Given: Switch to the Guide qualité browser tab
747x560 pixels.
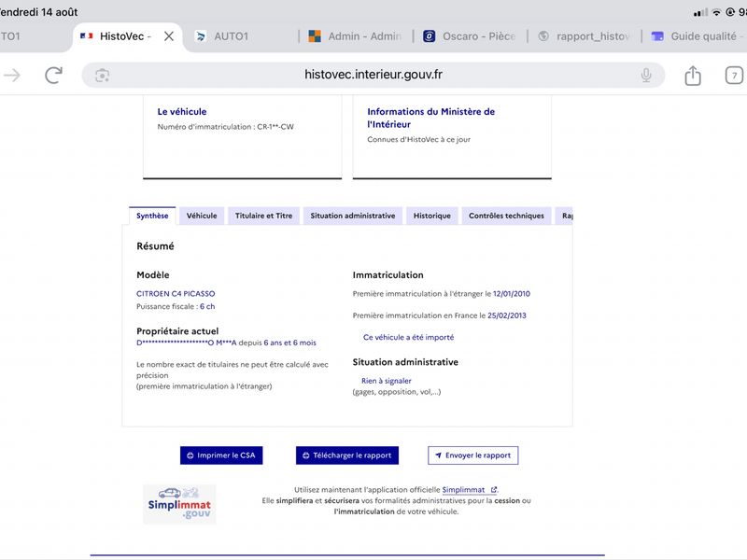Looking at the screenshot, I should [x=697, y=36].
